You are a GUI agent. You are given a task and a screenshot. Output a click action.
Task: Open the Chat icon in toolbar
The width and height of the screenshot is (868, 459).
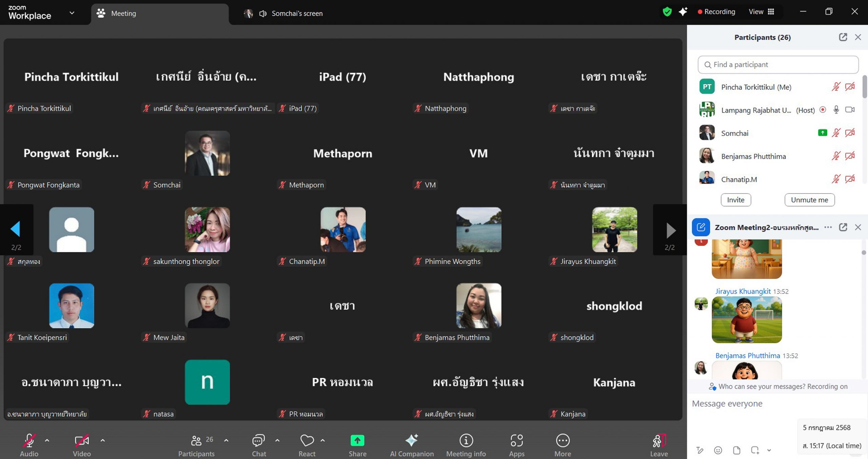tap(259, 440)
